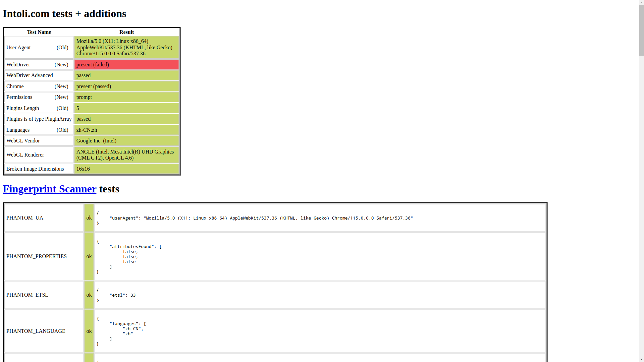Click the red WebDriver failed result cell
This screenshot has width=644, height=362.
click(x=126, y=65)
